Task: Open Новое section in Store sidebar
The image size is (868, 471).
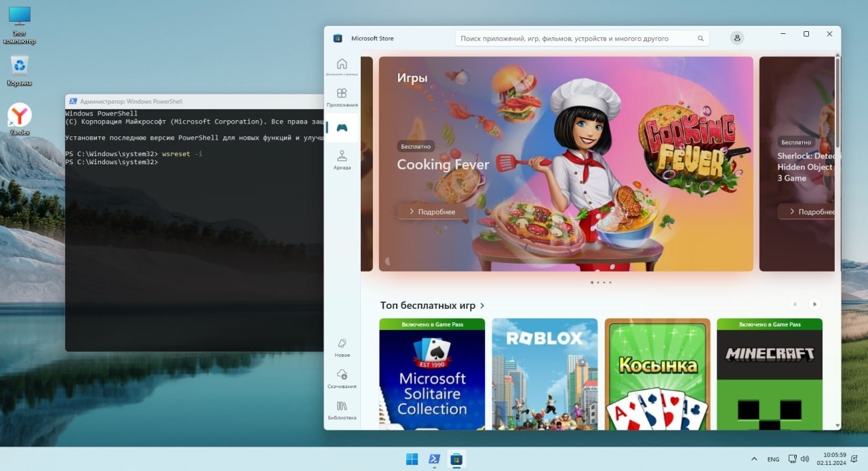Action: point(342,347)
